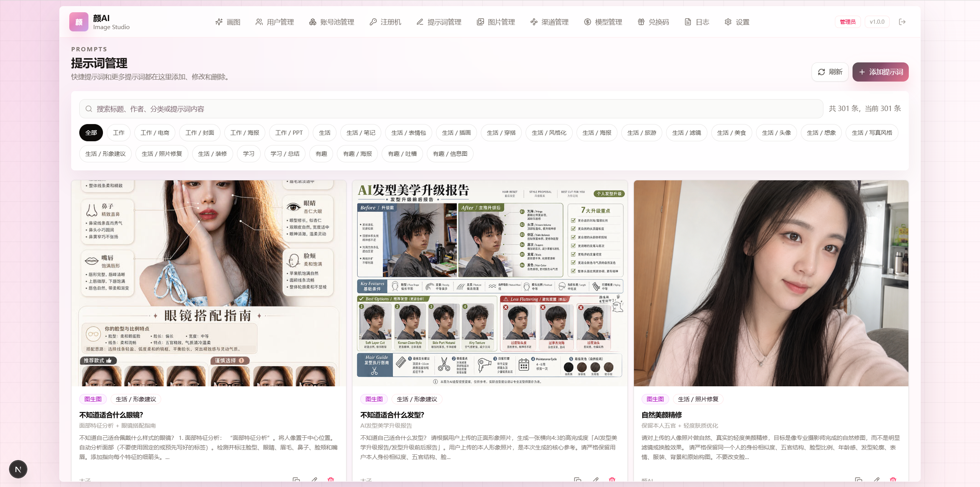The image size is (980, 487).
Task: Filter by the plain 学习 chip
Action: (248, 154)
